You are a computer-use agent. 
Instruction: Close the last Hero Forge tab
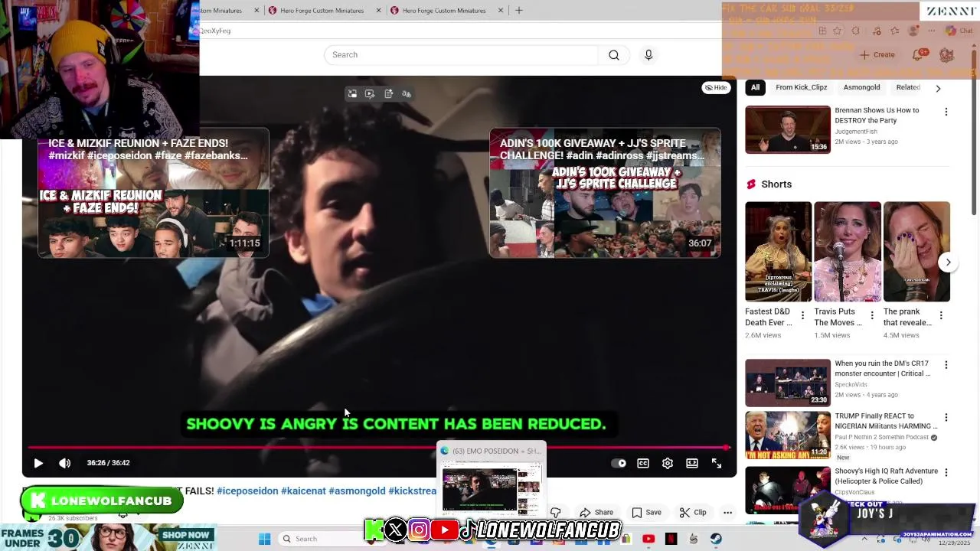[501, 10]
